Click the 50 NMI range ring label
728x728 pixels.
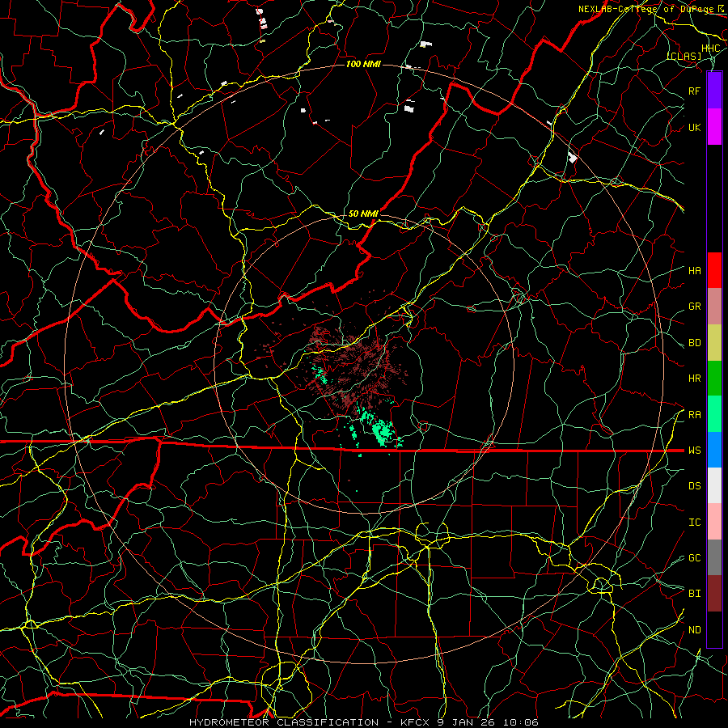[x=363, y=214]
